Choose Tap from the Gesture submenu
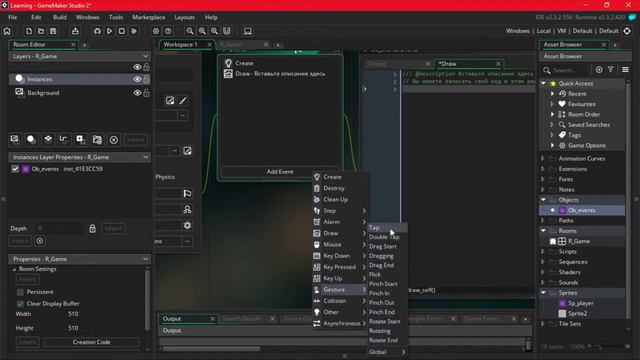Image resolution: width=640 pixels, height=360 pixels. tap(387, 228)
